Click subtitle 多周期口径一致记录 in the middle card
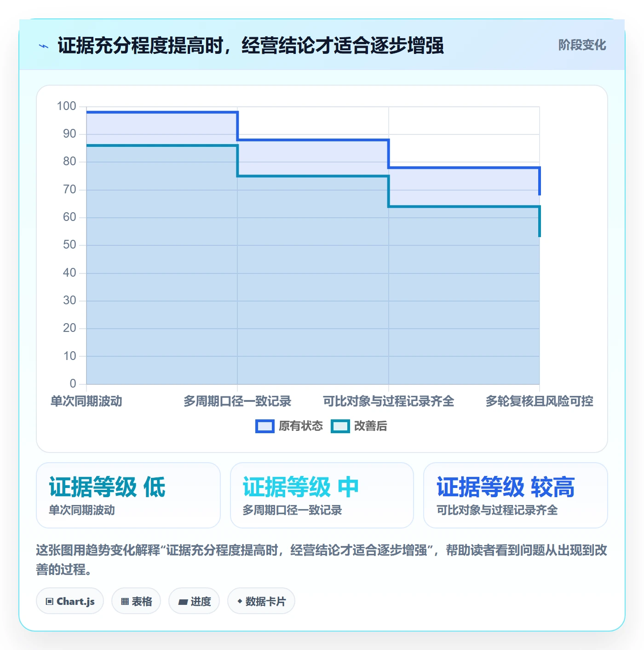 (x=292, y=510)
